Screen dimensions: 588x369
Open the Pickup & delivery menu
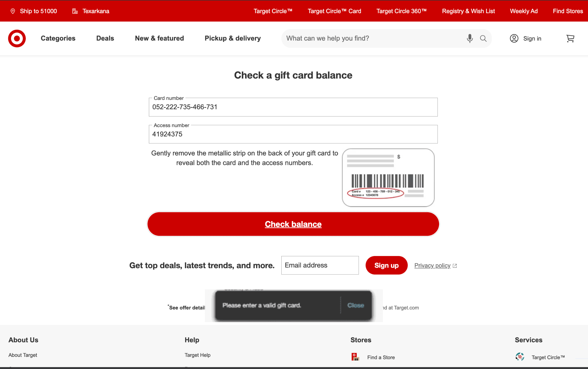tap(233, 38)
